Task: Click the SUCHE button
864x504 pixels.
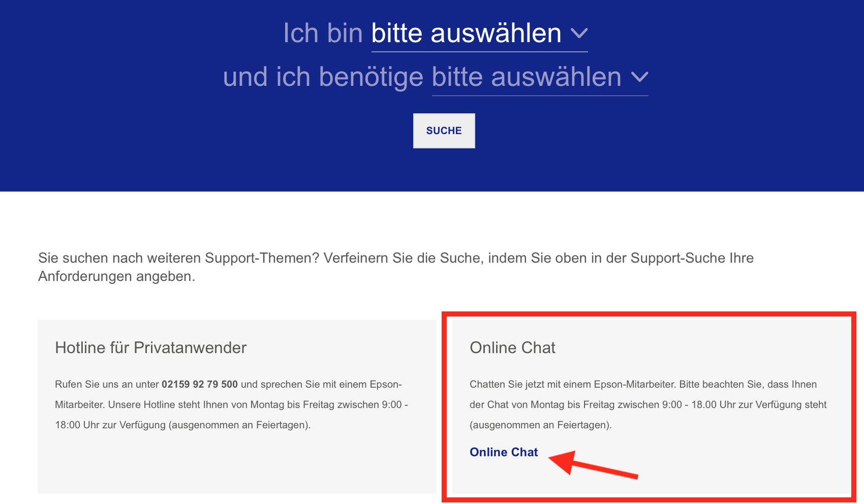Action: click(x=444, y=131)
